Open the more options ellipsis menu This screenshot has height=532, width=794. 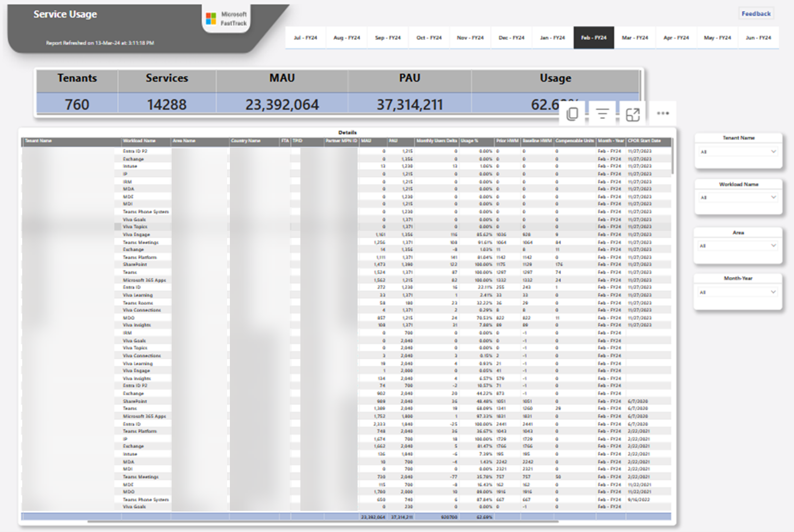(663, 113)
